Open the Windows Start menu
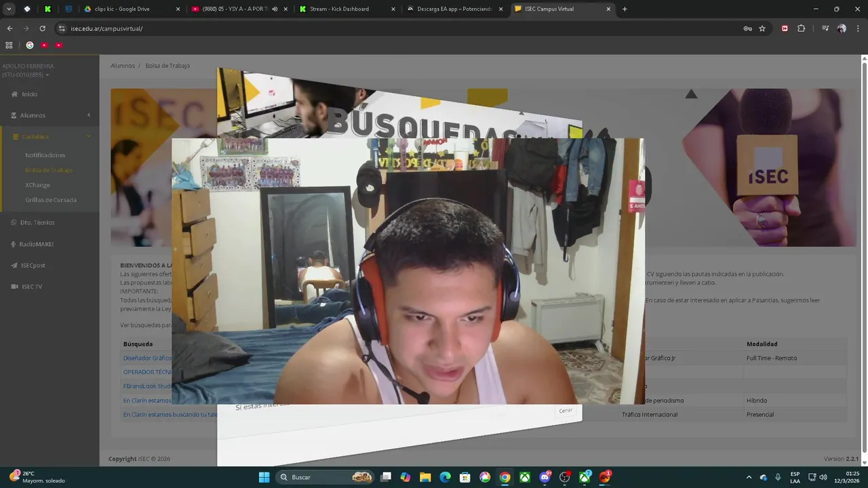The width and height of the screenshot is (868, 488). [x=264, y=477]
